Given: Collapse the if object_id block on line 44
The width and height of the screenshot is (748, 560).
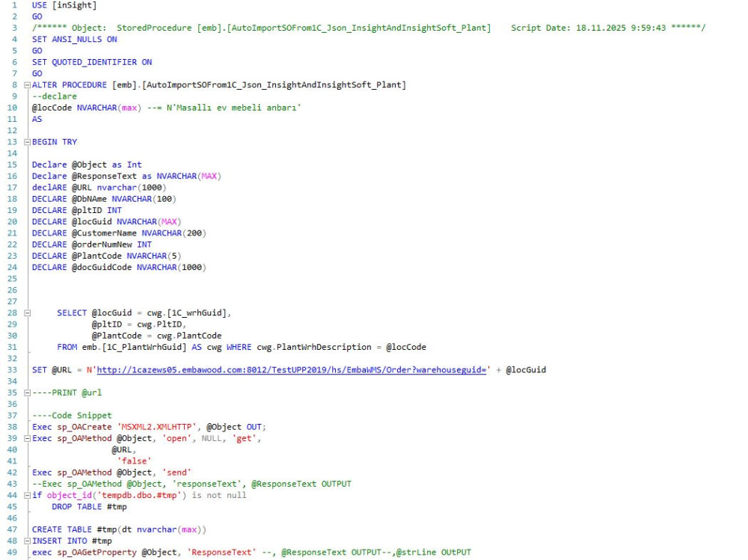Looking at the screenshot, I should pos(27,496).
